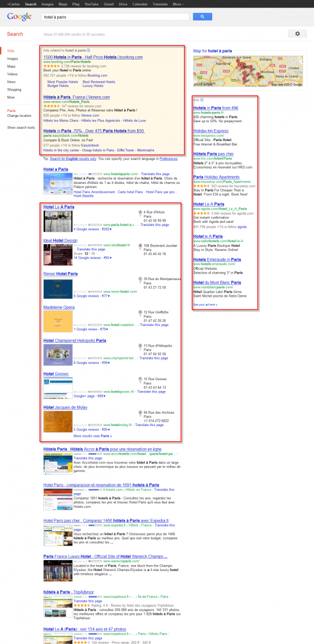Open Holiday Inn Express ad link
The image size is (314, 644).
(x=211, y=131)
